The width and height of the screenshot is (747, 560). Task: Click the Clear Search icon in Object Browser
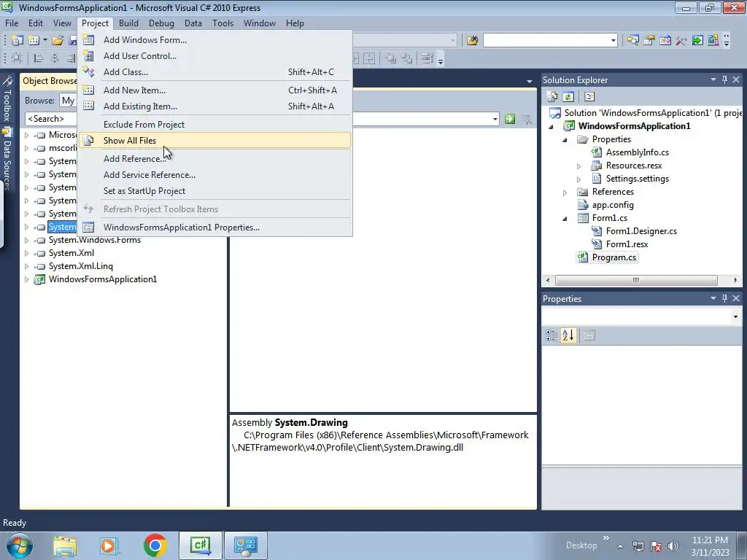pyautogui.click(x=527, y=119)
